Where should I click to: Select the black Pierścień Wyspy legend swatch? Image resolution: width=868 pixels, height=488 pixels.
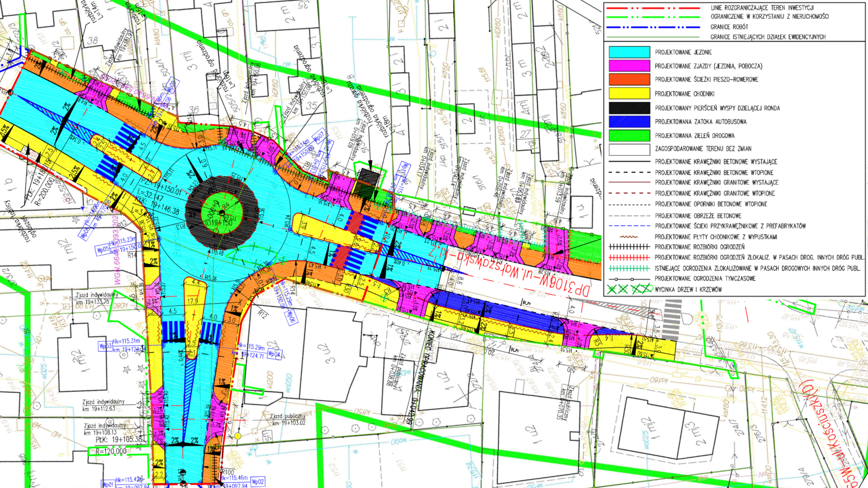[x=629, y=108]
